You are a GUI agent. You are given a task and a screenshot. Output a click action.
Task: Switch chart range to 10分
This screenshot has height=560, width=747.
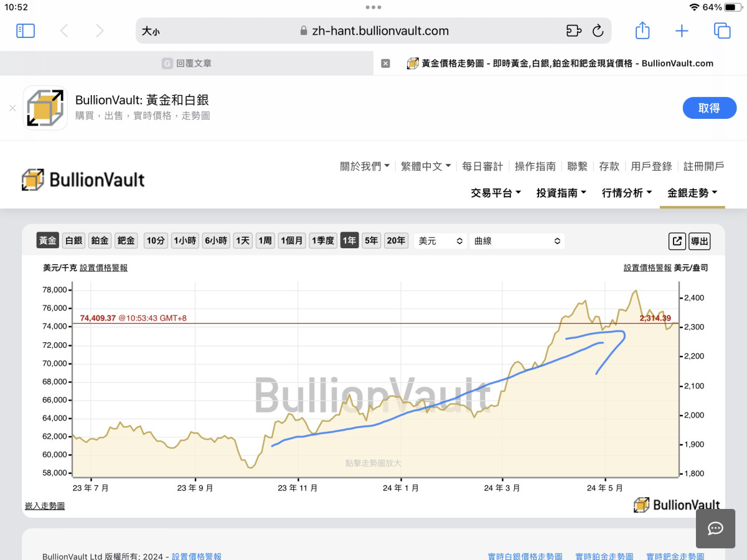coord(156,241)
